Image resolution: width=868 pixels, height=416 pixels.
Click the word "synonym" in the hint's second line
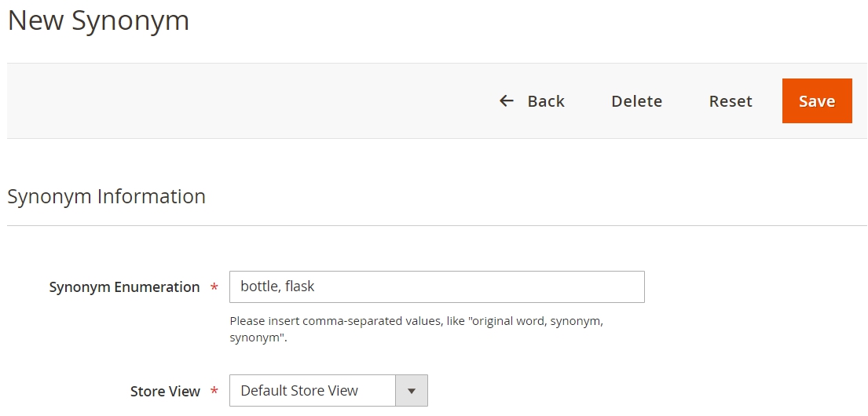point(256,338)
